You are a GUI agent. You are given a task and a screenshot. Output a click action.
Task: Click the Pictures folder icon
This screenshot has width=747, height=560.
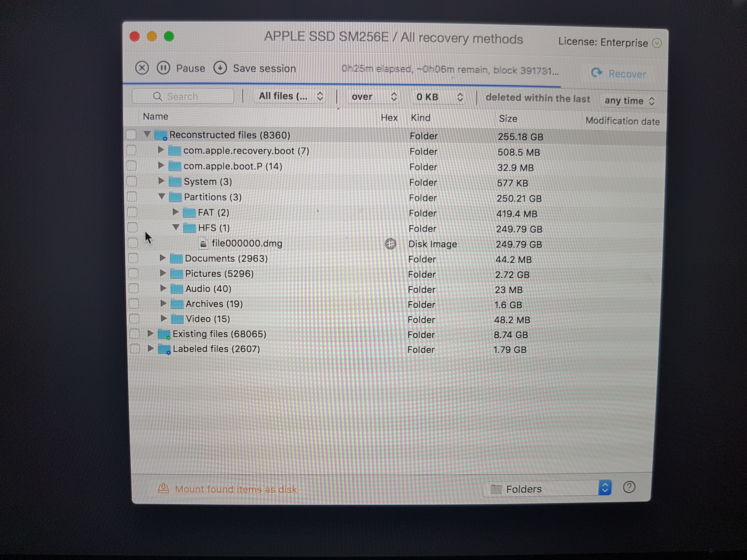tap(176, 273)
